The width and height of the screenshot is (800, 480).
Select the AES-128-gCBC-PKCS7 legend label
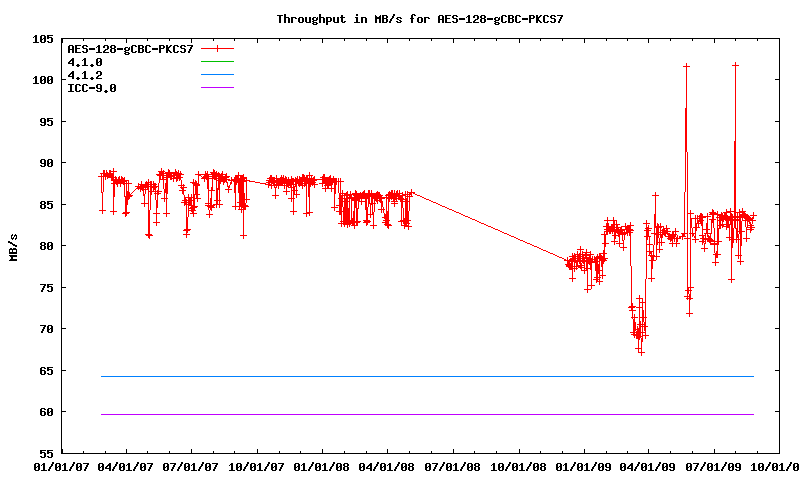tap(129, 49)
